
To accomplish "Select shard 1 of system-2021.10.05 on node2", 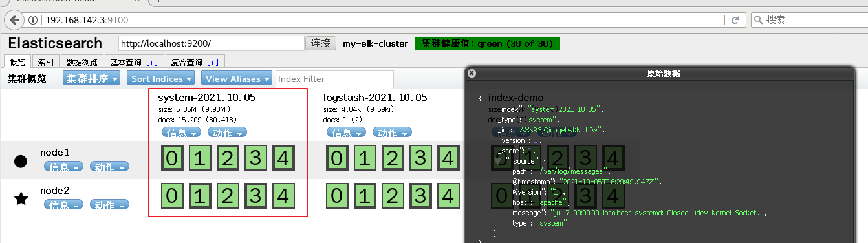I will (x=199, y=196).
